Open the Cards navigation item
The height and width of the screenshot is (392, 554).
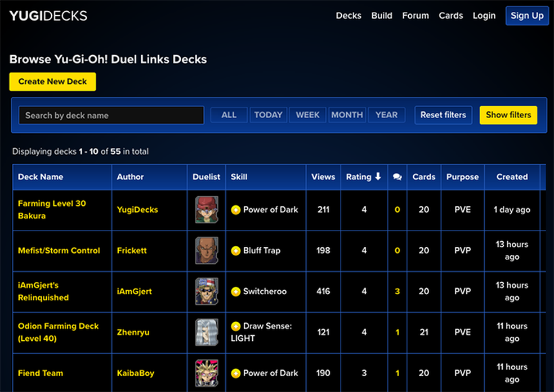click(451, 16)
